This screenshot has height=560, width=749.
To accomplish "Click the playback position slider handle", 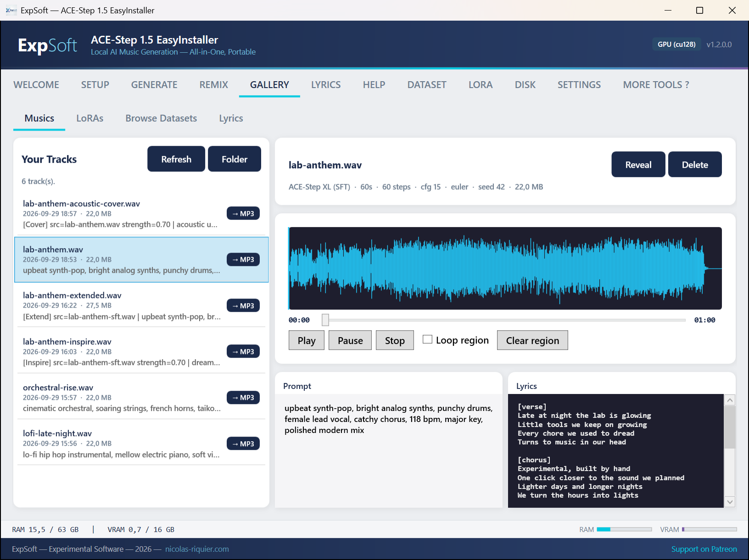I will click(325, 320).
